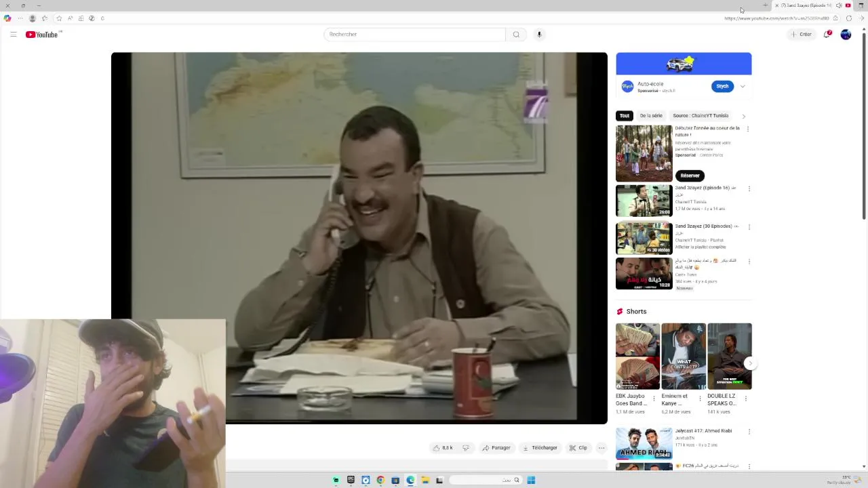868x488 pixels.
Task: Refresh the page with reload icon
Action: point(849,18)
